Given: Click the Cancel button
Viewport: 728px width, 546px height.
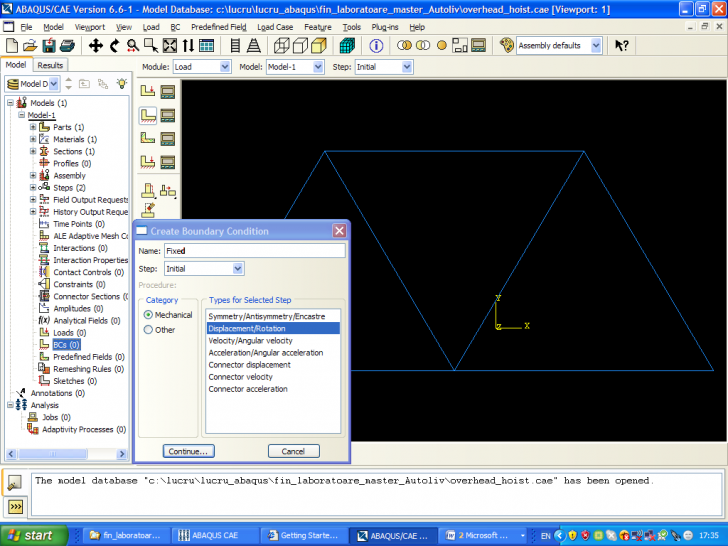Looking at the screenshot, I should 293,451.
